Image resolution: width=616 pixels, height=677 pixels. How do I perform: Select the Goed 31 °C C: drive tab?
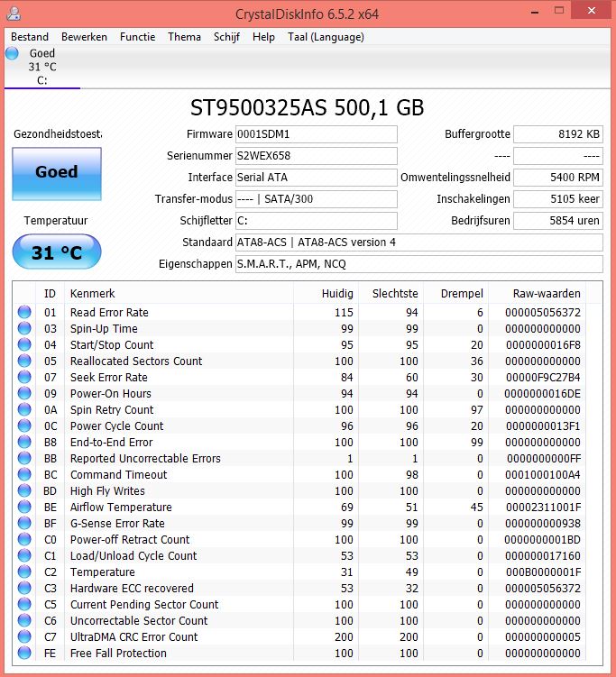pyautogui.click(x=42, y=67)
